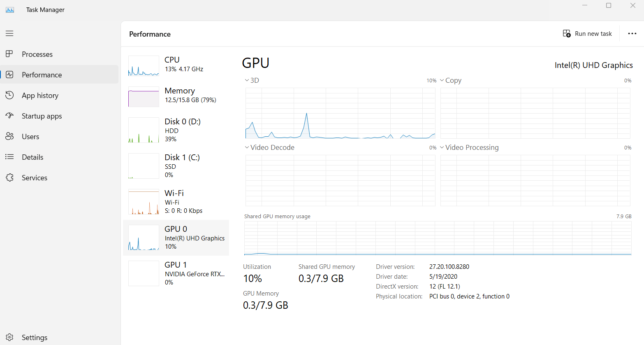Open the more options ellipsis menu
The width and height of the screenshot is (644, 345).
[x=632, y=33]
